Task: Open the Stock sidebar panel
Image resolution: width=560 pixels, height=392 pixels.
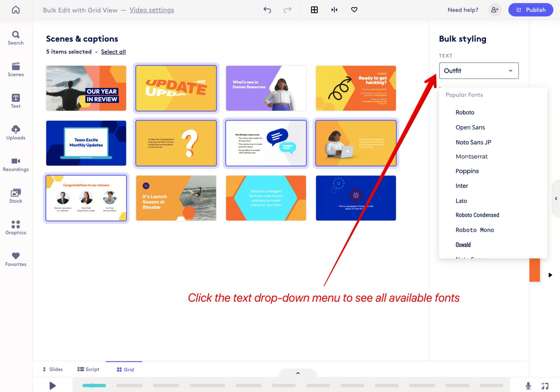Action: click(x=16, y=196)
